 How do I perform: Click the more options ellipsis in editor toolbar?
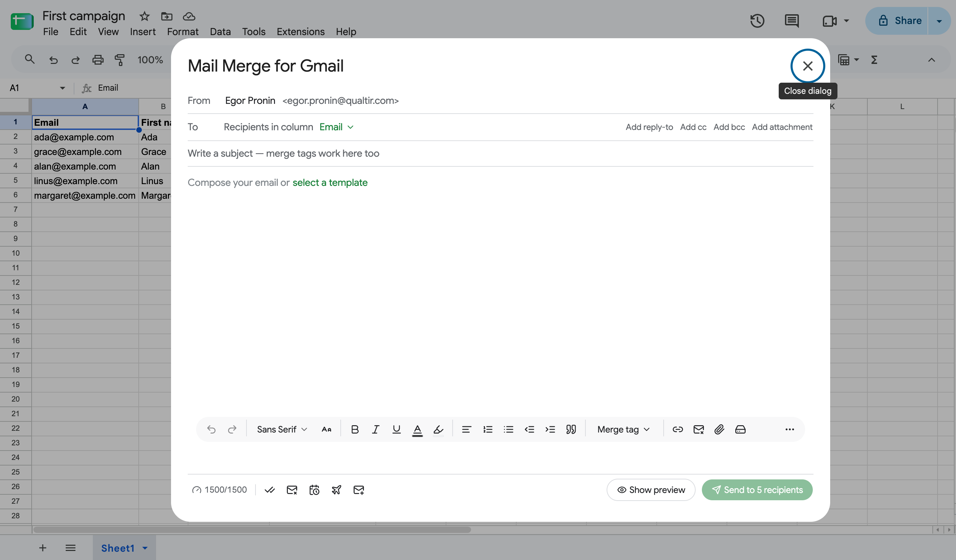click(789, 429)
